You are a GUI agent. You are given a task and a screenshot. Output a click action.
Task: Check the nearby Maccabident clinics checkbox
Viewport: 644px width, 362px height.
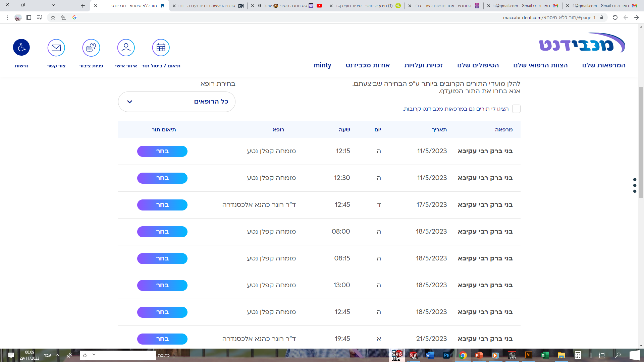(x=516, y=109)
